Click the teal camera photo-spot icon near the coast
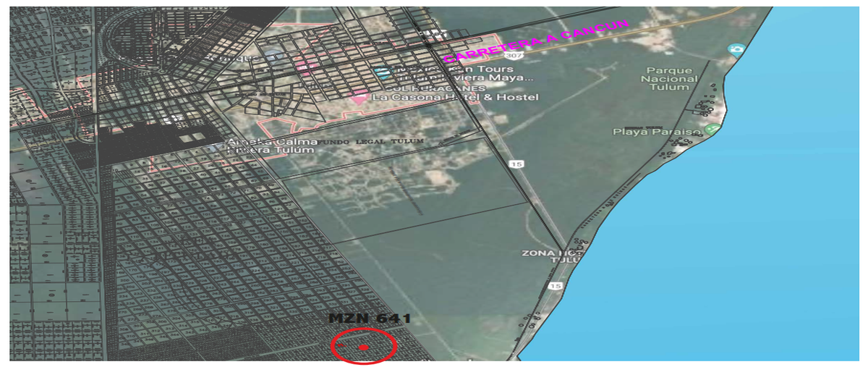 pos(736,49)
